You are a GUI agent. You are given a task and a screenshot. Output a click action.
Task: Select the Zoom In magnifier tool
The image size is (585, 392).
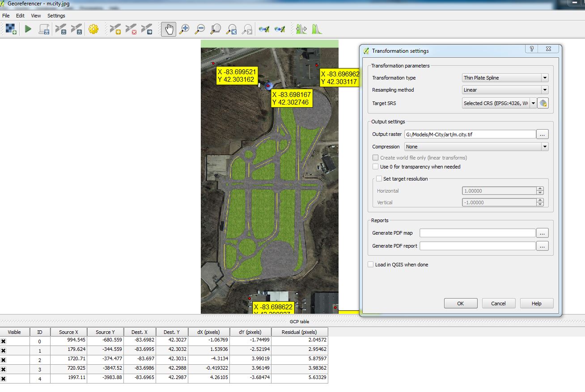(184, 30)
